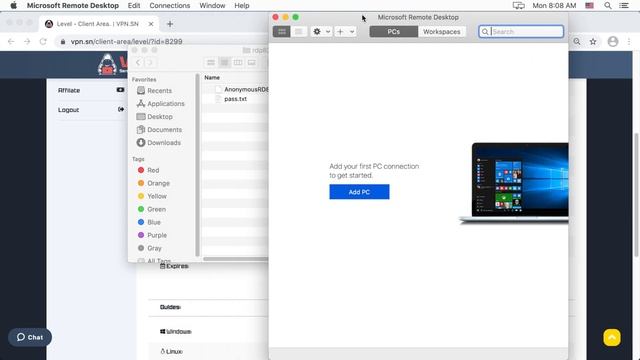This screenshot has height=360, width=640.
Task: Go back in Finder window
Action: [x=138, y=62]
